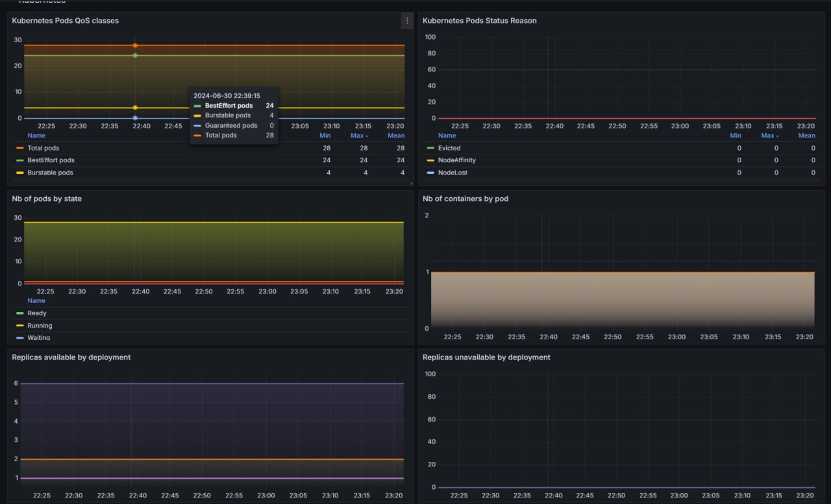
Task: Open the Replicas unavailable by deployment panel title
Action: pyautogui.click(x=486, y=357)
